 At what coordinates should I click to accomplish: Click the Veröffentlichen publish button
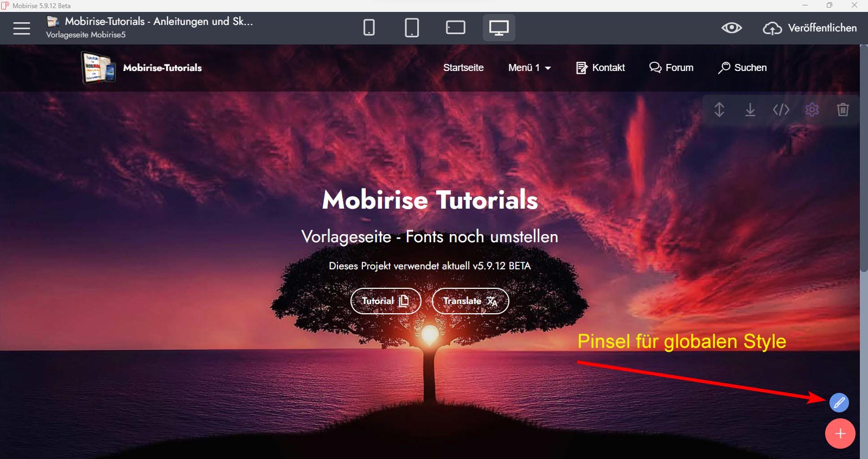point(810,28)
